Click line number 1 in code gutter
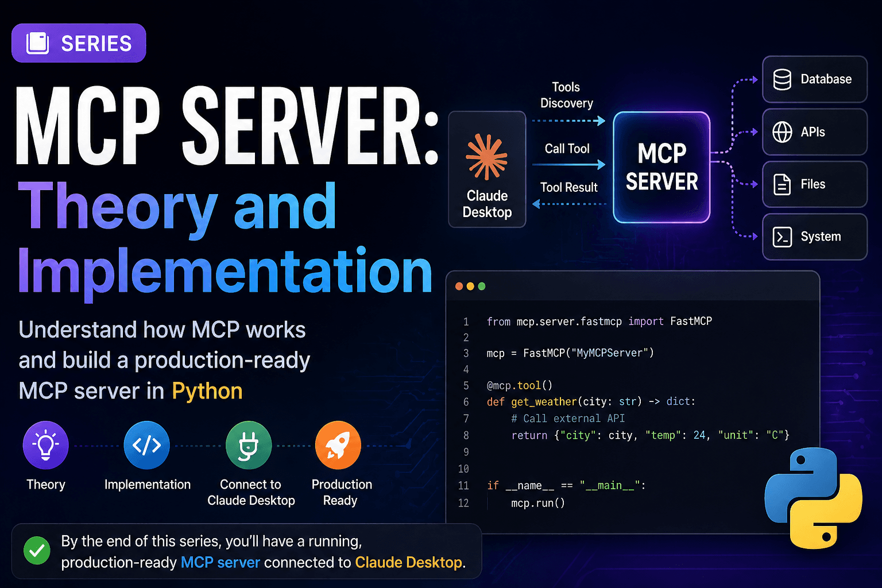 pyautogui.click(x=466, y=322)
